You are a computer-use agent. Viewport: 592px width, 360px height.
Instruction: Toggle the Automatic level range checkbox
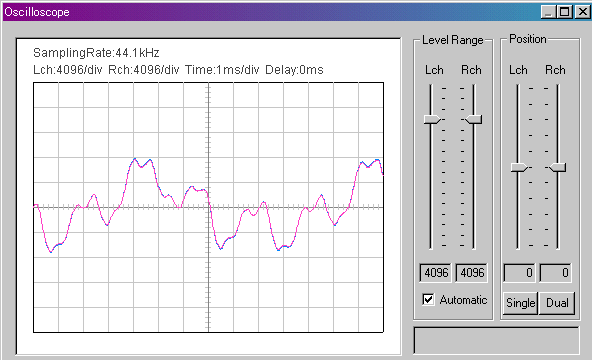(428, 300)
